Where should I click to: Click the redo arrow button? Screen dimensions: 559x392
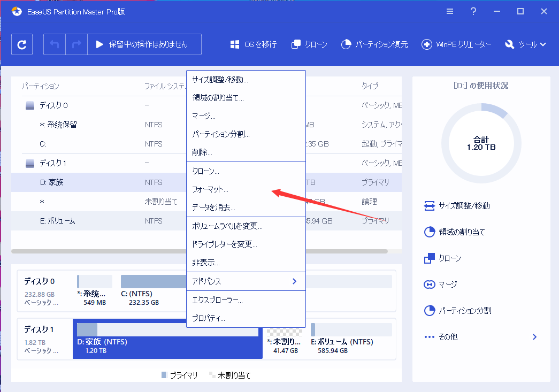tap(76, 44)
